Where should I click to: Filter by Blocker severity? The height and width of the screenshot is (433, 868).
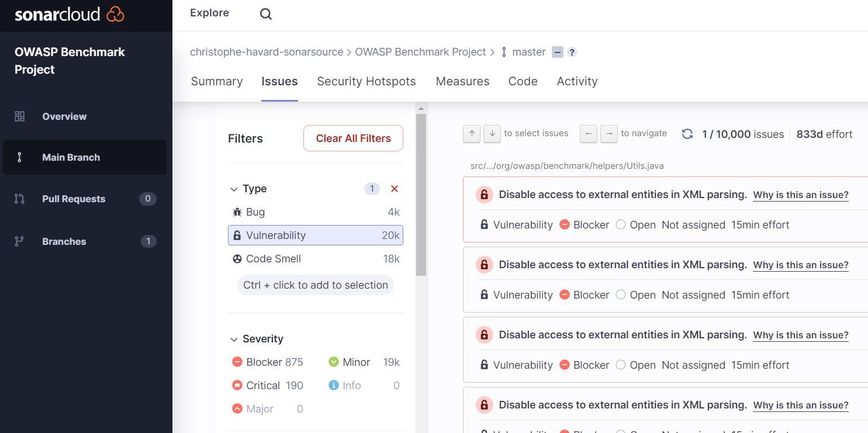point(267,362)
